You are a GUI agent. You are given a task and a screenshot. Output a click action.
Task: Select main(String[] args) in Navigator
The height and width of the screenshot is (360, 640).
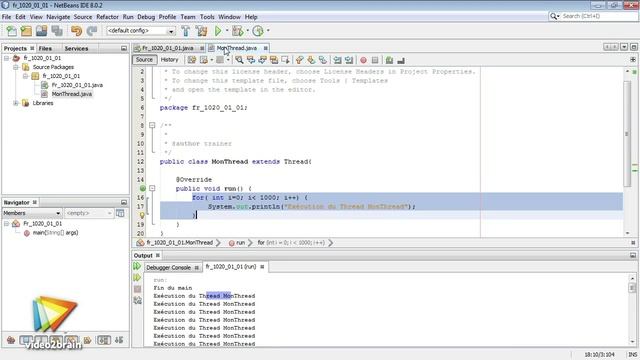[x=55, y=233]
